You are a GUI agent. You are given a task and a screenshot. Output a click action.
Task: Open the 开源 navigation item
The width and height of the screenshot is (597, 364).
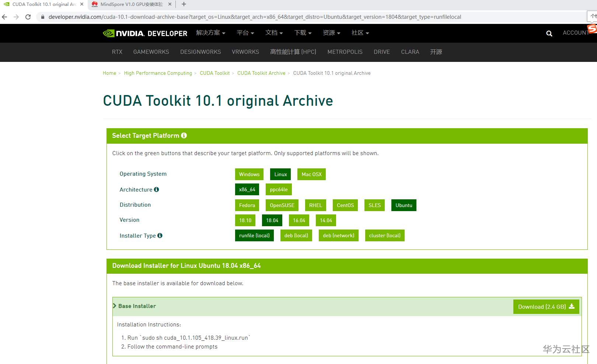click(x=436, y=52)
